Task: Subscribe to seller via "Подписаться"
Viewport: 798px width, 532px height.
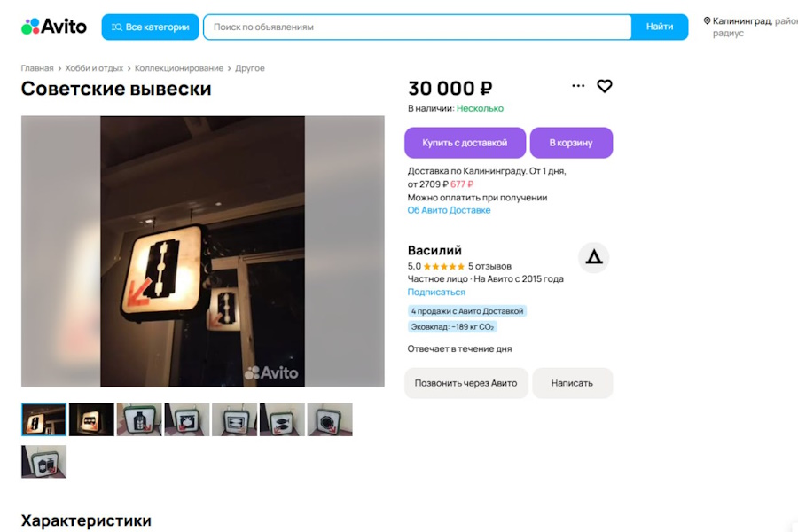Action: (436, 293)
